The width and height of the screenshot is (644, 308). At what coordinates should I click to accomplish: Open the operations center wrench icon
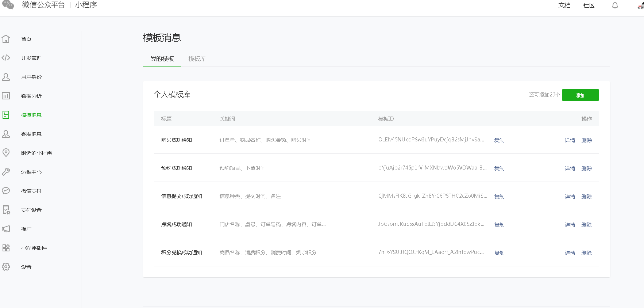tap(6, 172)
